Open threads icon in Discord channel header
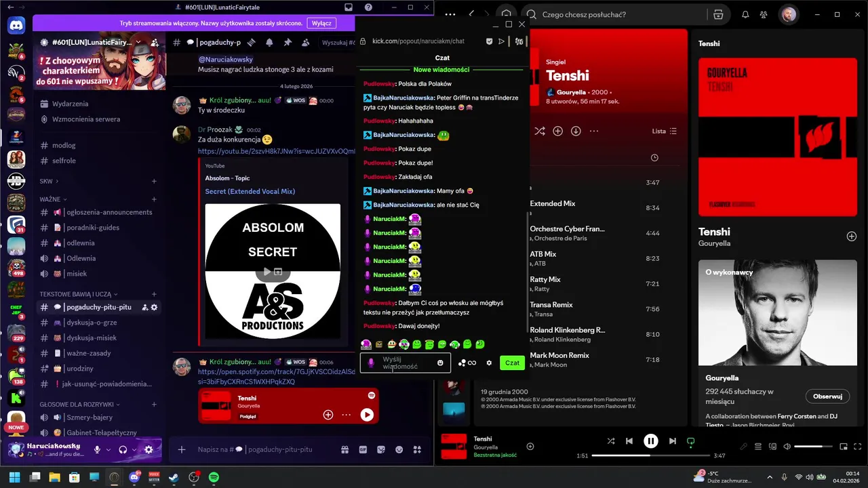Image resolution: width=868 pixels, height=488 pixels. pyautogui.click(x=251, y=42)
